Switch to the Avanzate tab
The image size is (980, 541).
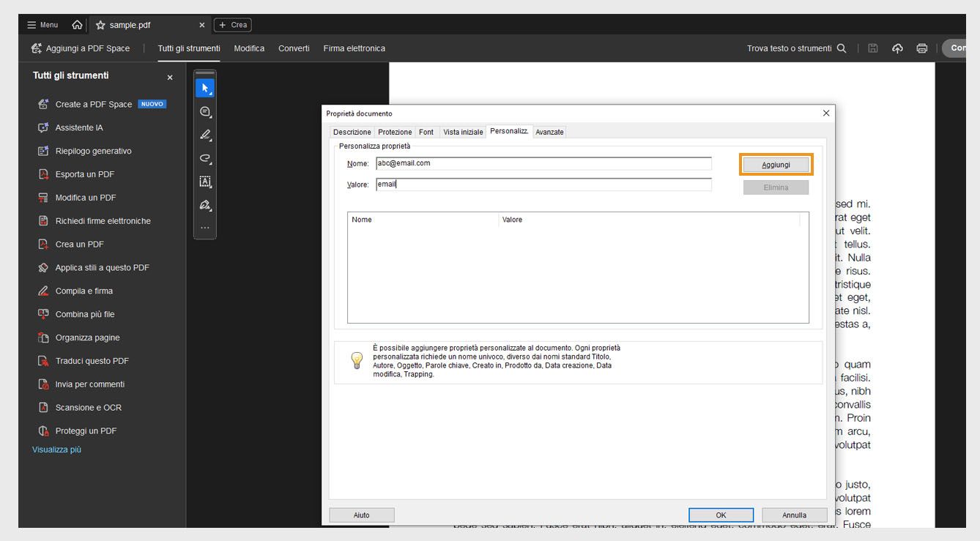point(549,132)
